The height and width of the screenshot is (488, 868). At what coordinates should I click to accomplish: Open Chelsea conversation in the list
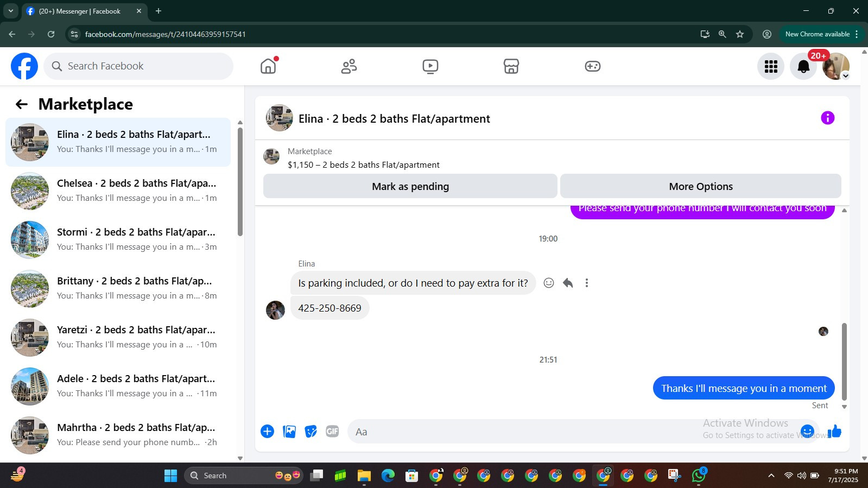tap(118, 191)
